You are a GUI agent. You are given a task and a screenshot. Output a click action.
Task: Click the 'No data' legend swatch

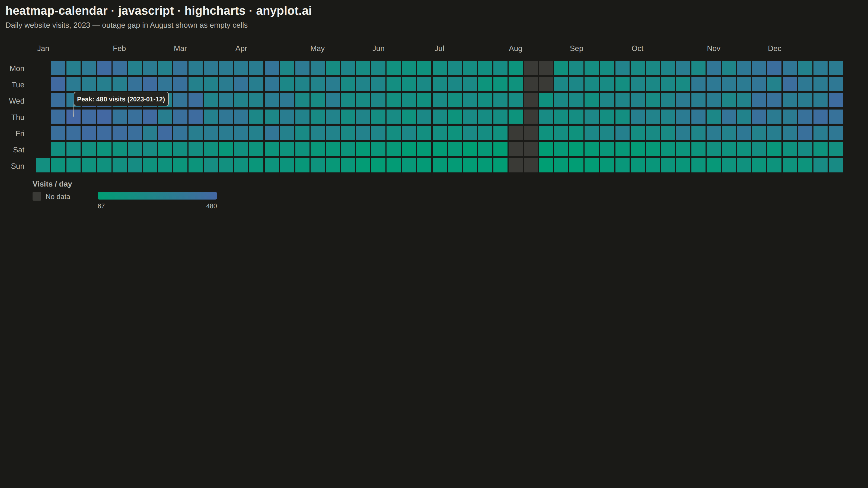click(x=37, y=196)
